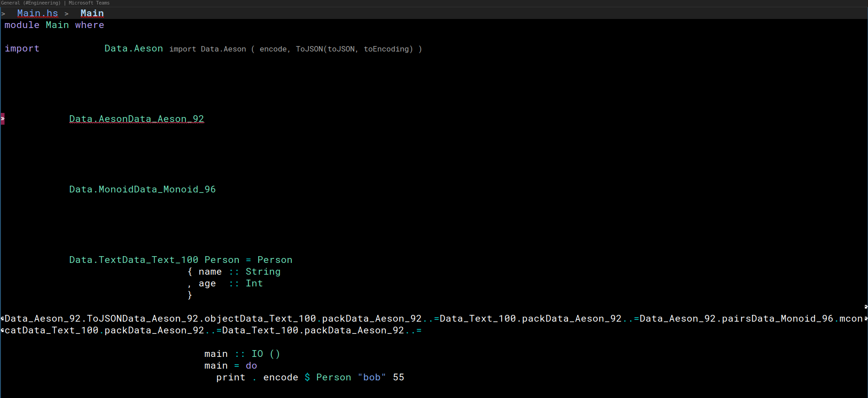Click the Data.Aeson module name after import

[133, 49]
